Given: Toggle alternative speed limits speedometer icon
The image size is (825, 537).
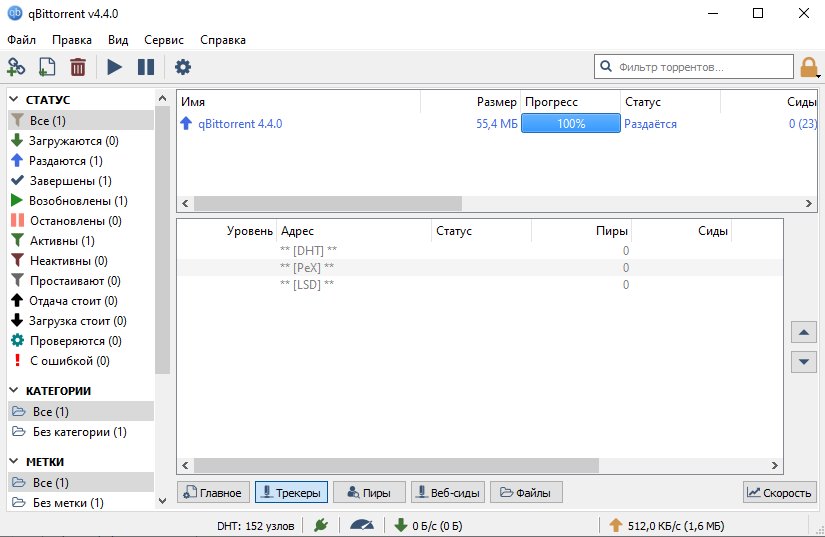Looking at the screenshot, I should [x=360, y=525].
